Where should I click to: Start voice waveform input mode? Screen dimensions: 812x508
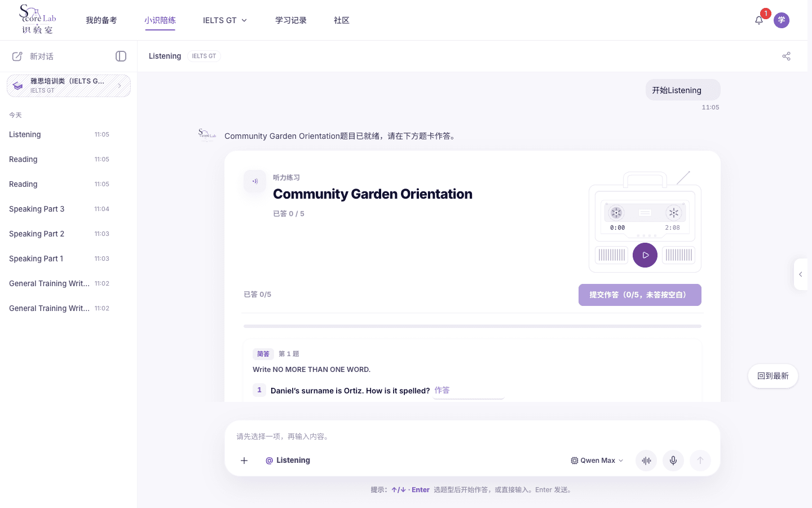[x=646, y=461]
